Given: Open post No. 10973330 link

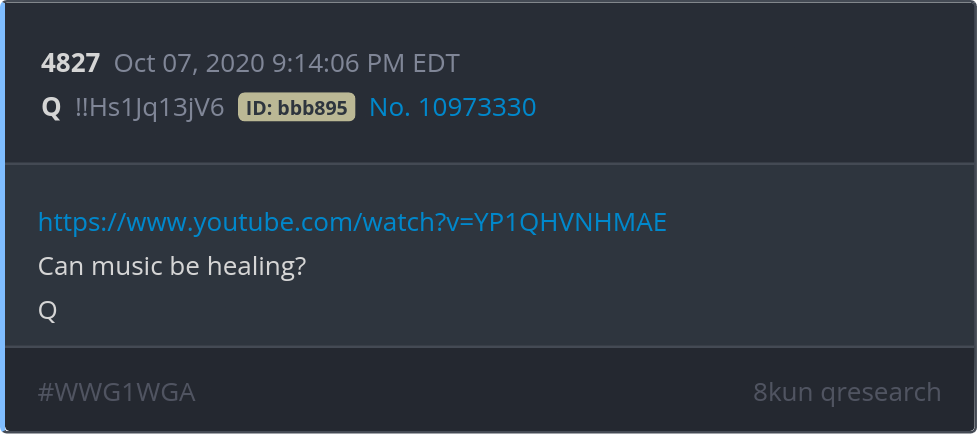Looking at the screenshot, I should point(453,107).
